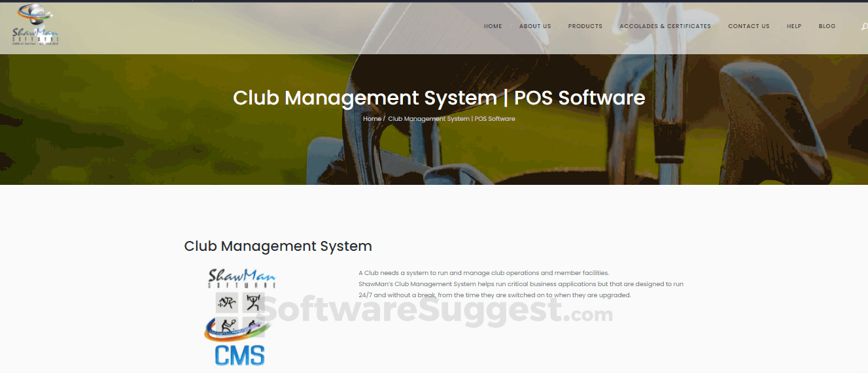Open the PRODUCTS menu

(585, 26)
